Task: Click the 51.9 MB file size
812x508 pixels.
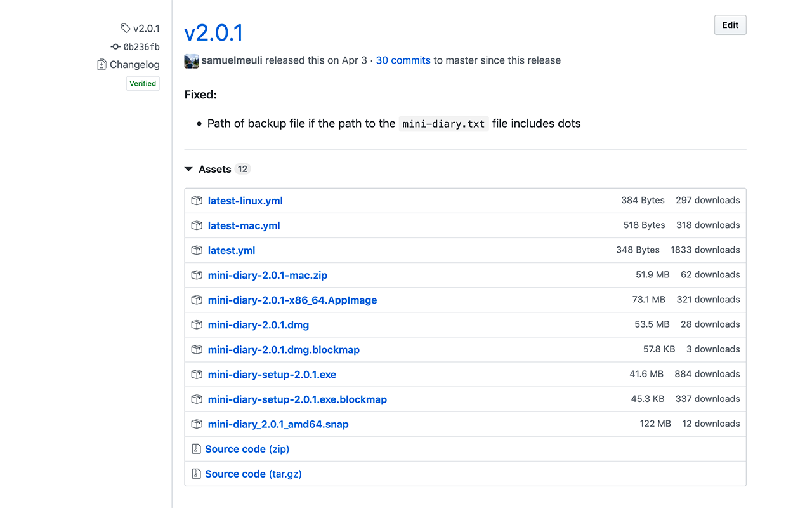Action: coord(653,274)
